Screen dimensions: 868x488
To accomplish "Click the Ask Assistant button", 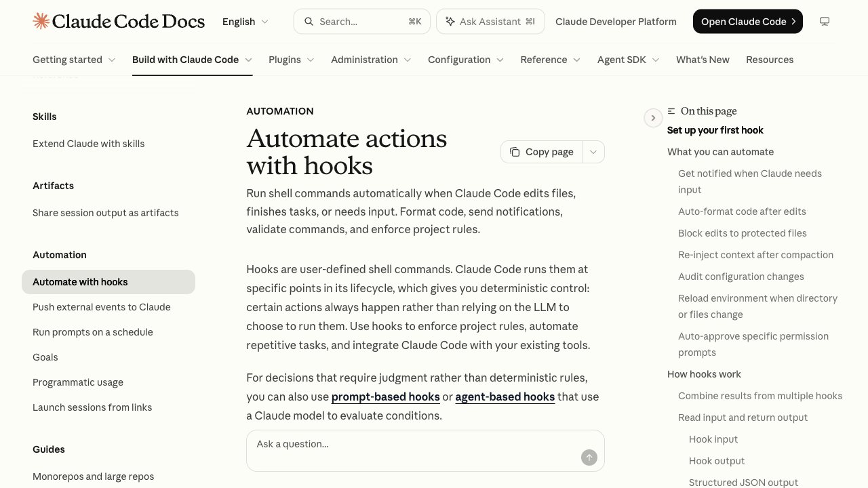I will click(490, 22).
